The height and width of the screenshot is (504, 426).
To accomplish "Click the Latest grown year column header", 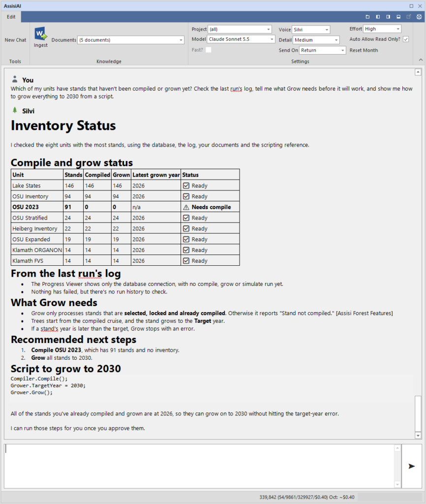I will (156, 175).
